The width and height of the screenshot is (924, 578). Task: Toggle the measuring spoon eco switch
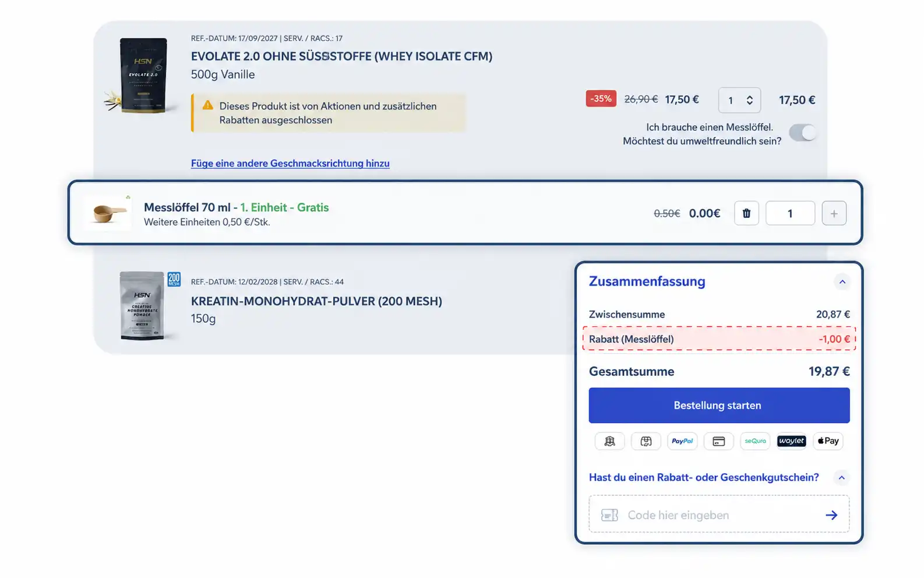pyautogui.click(x=803, y=133)
